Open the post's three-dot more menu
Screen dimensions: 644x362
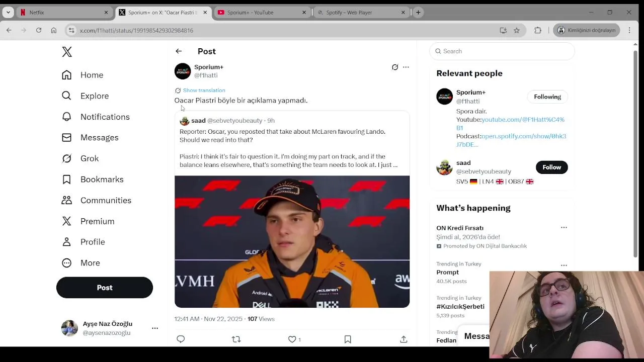click(406, 67)
